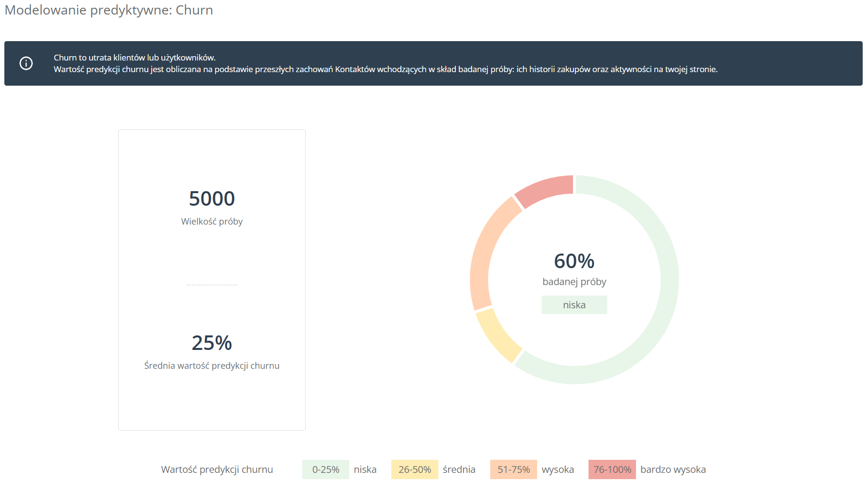Image resolution: width=868 pixels, height=499 pixels.
Task: Click the 'niska' legend label
Action: (365, 469)
